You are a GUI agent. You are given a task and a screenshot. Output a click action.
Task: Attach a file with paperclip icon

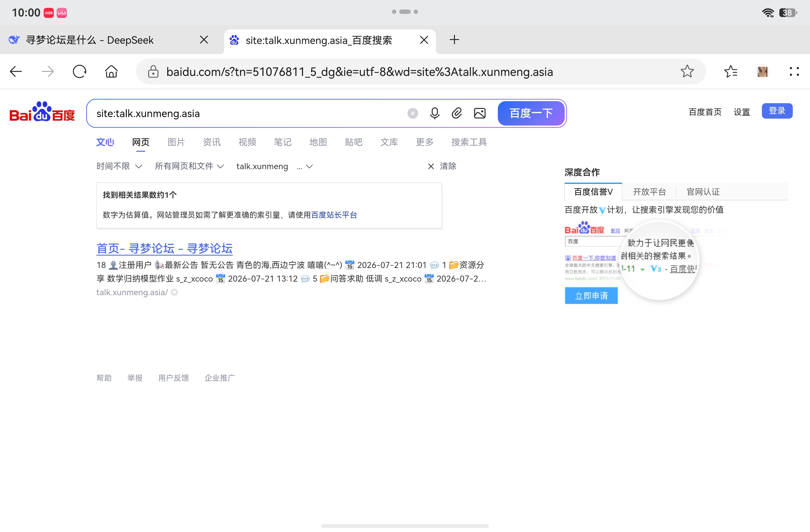[x=457, y=113]
